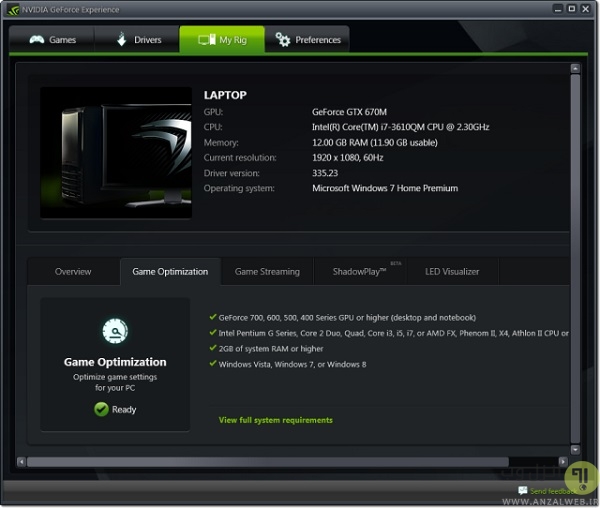Maximize the GeForce Experience window
The width and height of the screenshot is (600, 508).
pyautogui.click(x=572, y=9)
